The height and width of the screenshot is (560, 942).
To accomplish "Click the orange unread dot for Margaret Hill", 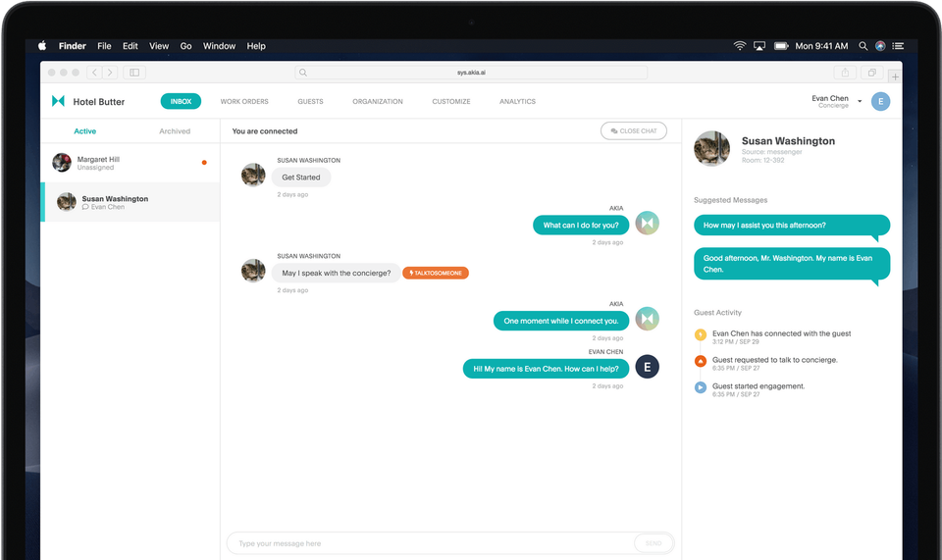I will pyautogui.click(x=204, y=163).
